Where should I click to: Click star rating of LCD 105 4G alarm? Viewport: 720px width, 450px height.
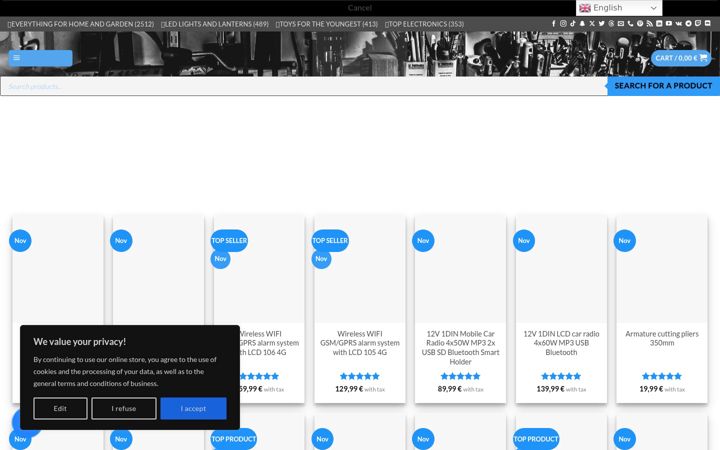(360, 376)
